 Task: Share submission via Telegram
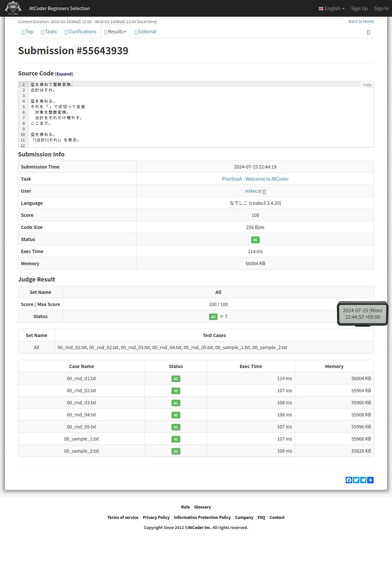tap(363, 480)
